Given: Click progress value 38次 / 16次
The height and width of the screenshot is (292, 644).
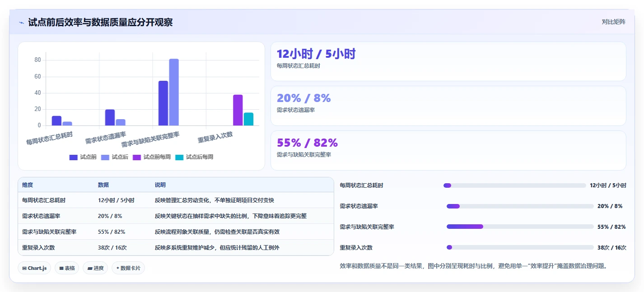Looking at the screenshot, I should click(612, 248).
